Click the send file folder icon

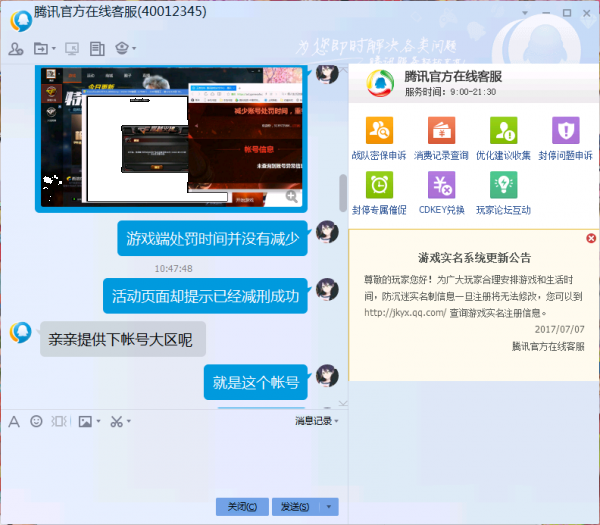[41, 49]
